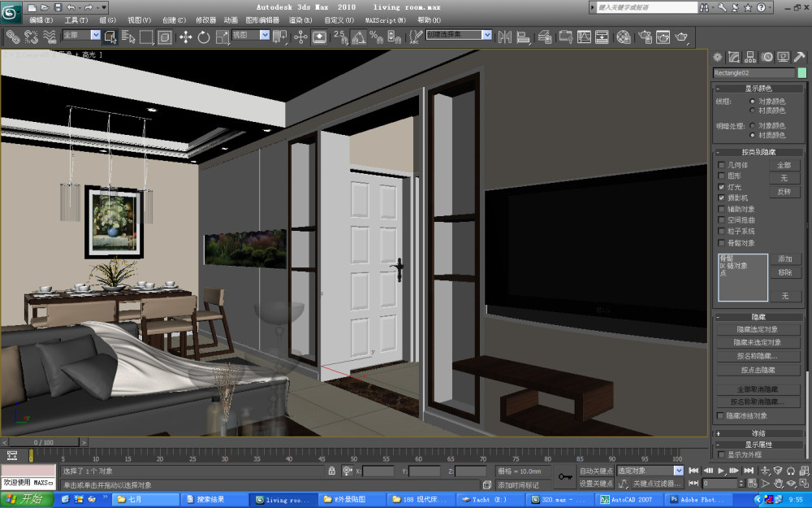Switch to the Modify command panel tab
Screen dimensions: 812x508
pyautogui.click(x=734, y=57)
